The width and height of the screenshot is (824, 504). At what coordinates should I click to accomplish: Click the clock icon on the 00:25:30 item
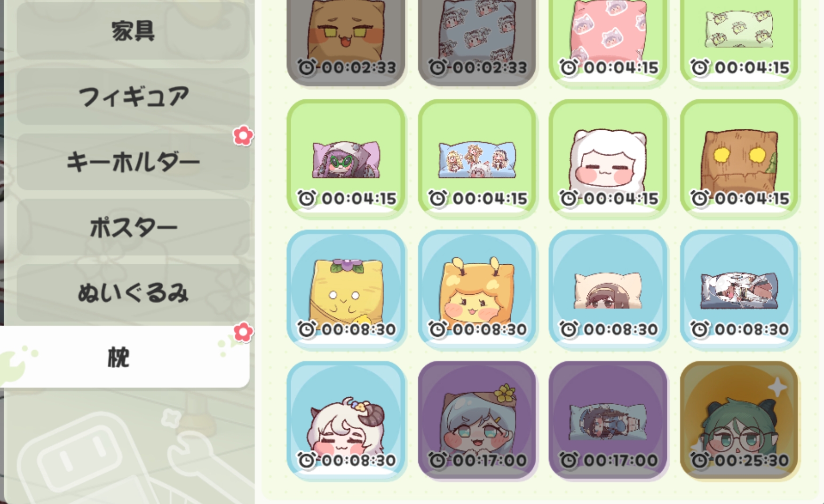[x=699, y=460]
